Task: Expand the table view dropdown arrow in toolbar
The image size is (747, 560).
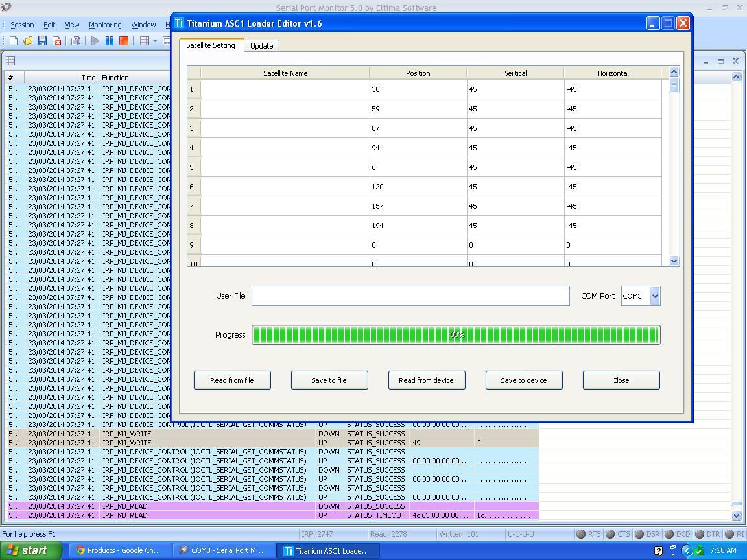Action: pyautogui.click(x=156, y=41)
